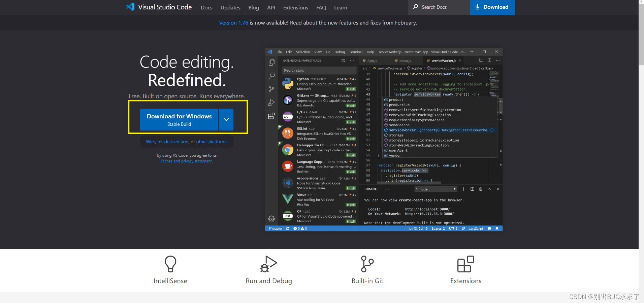Click the 'master' branch in status bar
Image resolution: width=644 pixels, height=303 pixels.
[x=276, y=229]
